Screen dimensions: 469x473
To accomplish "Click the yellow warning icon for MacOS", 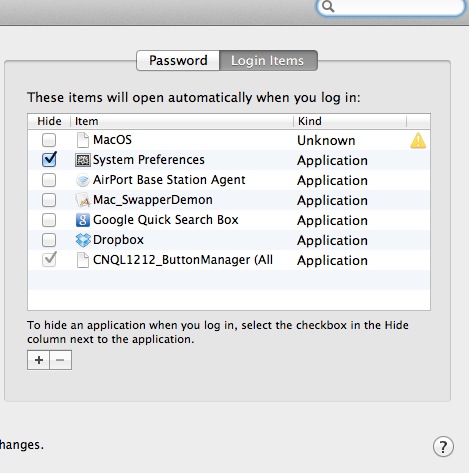I will click(418, 140).
